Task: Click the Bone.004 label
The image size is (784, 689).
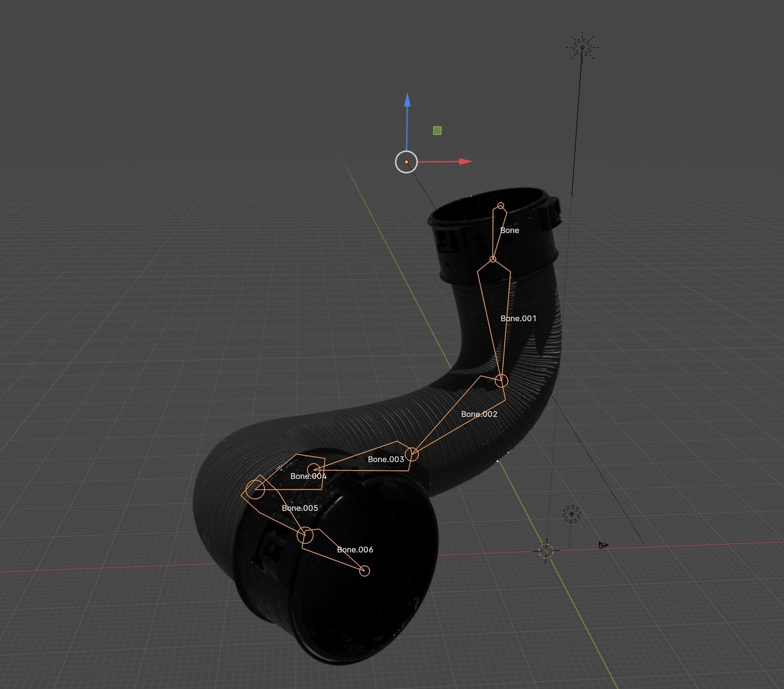Action: click(x=308, y=476)
